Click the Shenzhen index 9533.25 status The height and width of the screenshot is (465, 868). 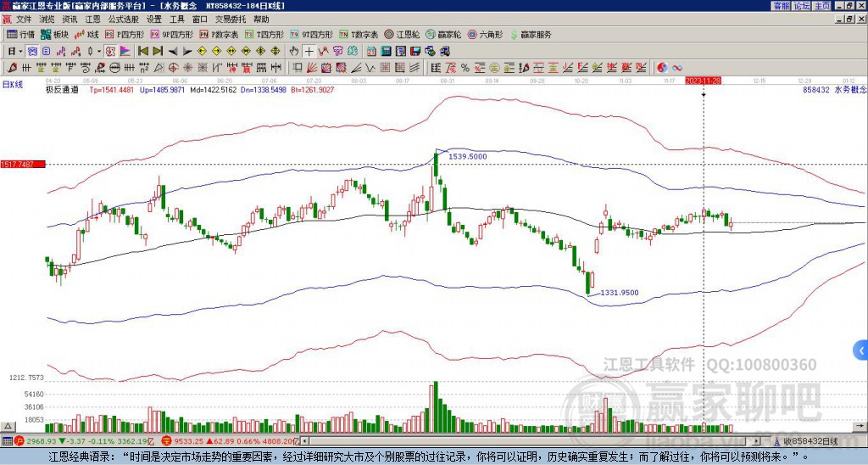tap(231, 441)
